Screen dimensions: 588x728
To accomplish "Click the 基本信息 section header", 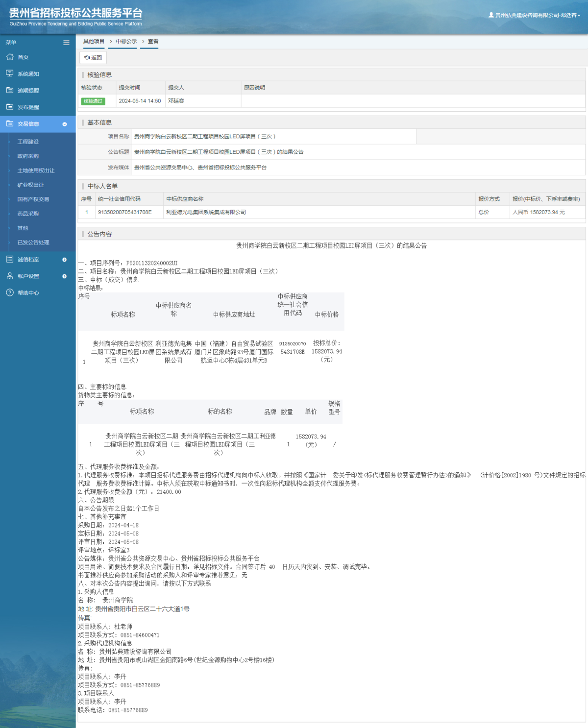I will tap(99, 122).
